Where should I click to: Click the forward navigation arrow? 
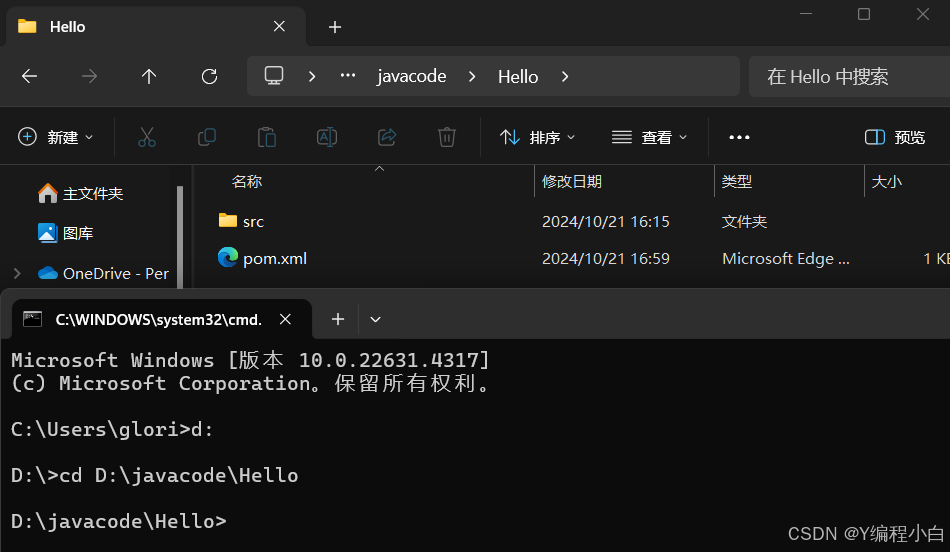pyautogui.click(x=89, y=76)
